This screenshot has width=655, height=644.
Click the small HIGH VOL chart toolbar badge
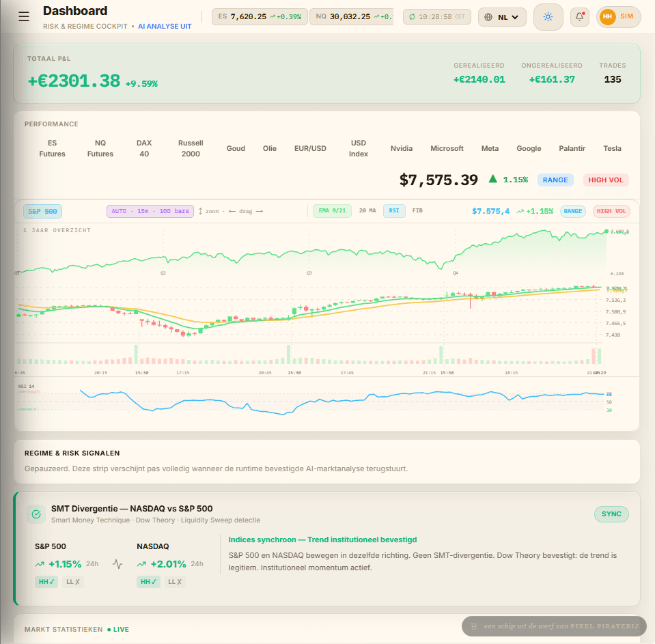[x=611, y=211]
